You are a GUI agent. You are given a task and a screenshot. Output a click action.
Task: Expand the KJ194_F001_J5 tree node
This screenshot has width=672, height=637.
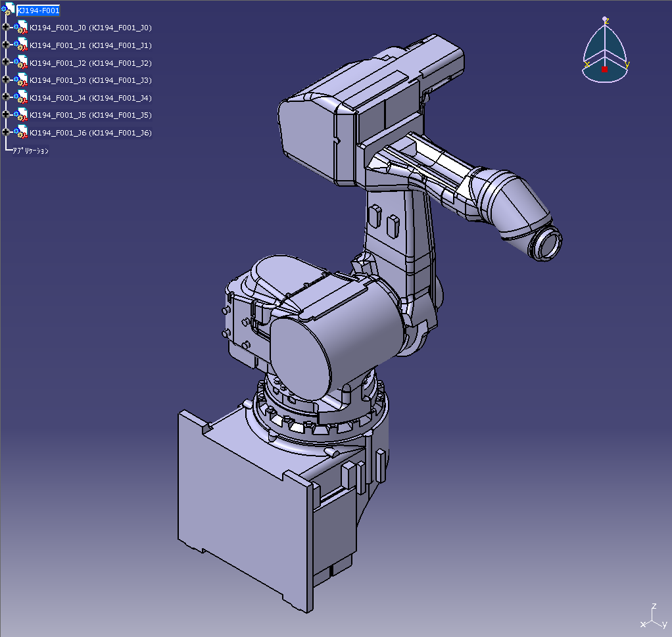5,114
